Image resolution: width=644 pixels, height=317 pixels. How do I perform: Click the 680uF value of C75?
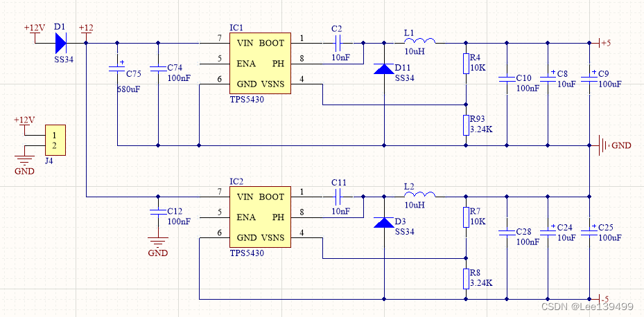pos(129,89)
